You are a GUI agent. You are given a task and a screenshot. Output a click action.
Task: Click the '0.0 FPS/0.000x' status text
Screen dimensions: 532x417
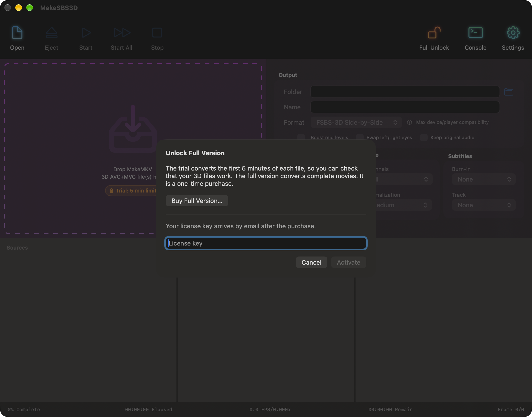click(270, 409)
